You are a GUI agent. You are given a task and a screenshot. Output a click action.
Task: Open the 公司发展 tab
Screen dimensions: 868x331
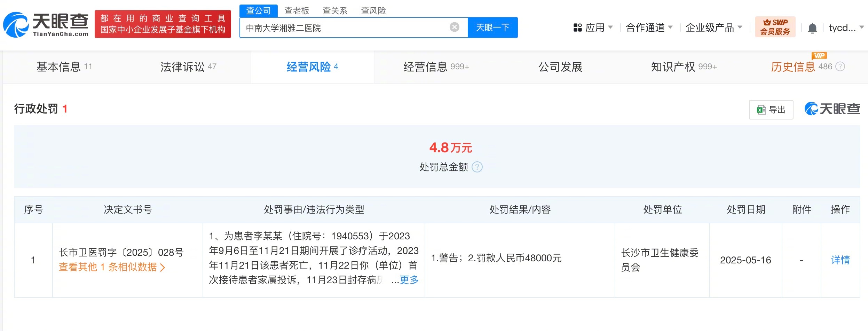[560, 67]
